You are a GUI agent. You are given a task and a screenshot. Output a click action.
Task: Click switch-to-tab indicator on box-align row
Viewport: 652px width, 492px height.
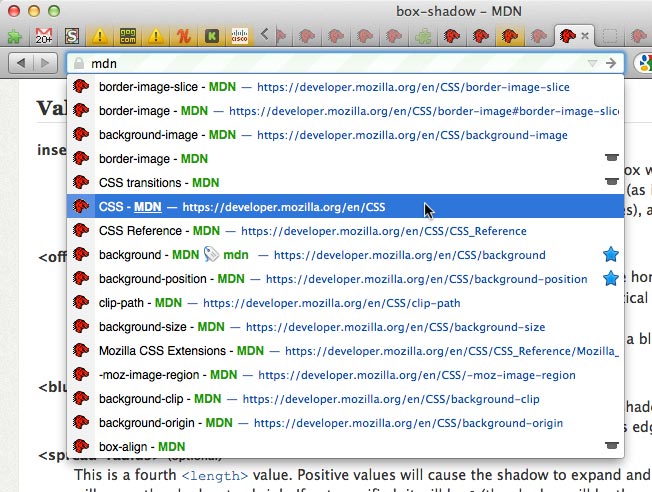point(612,445)
